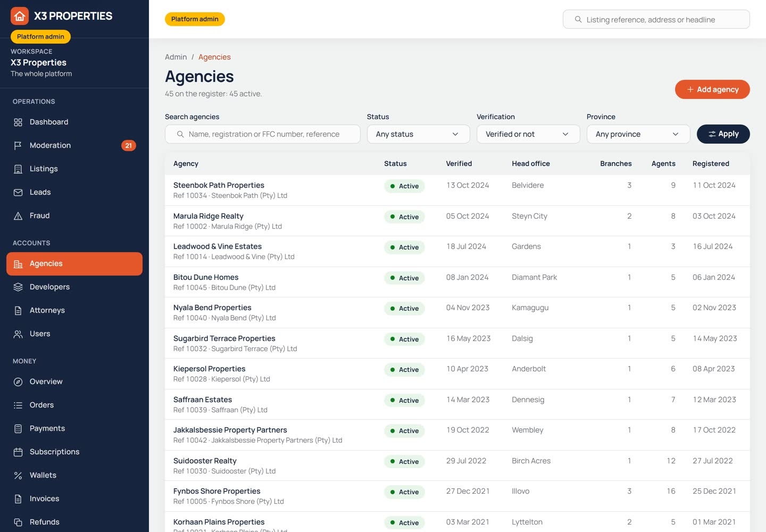Click the Users people icon
Viewport: 766px width, 532px height.
point(18,334)
